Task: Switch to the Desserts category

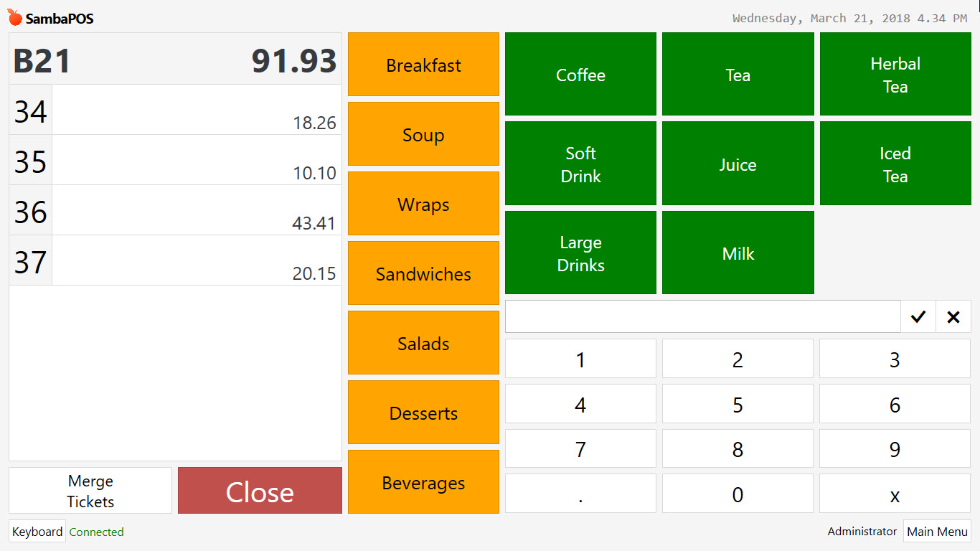Action: [x=423, y=413]
